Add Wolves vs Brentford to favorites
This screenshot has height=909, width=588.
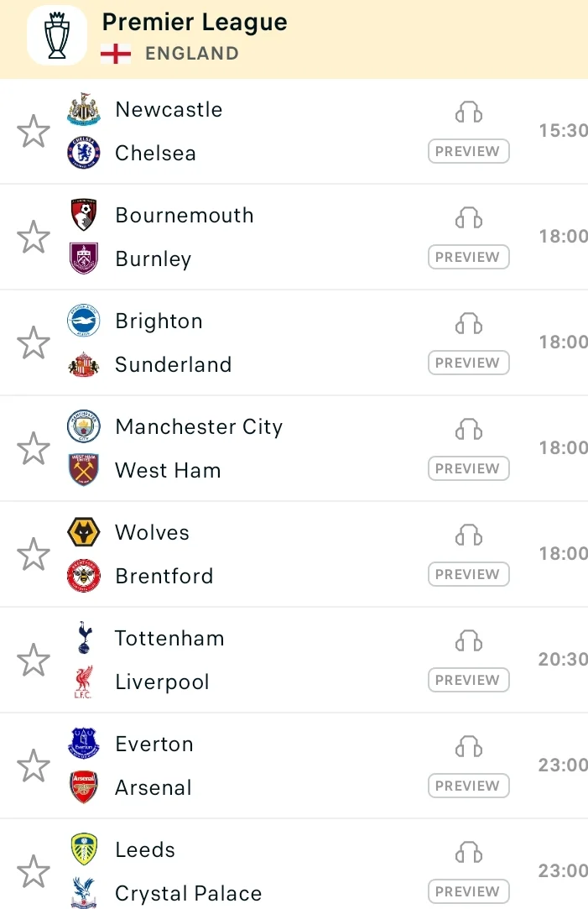34,555
